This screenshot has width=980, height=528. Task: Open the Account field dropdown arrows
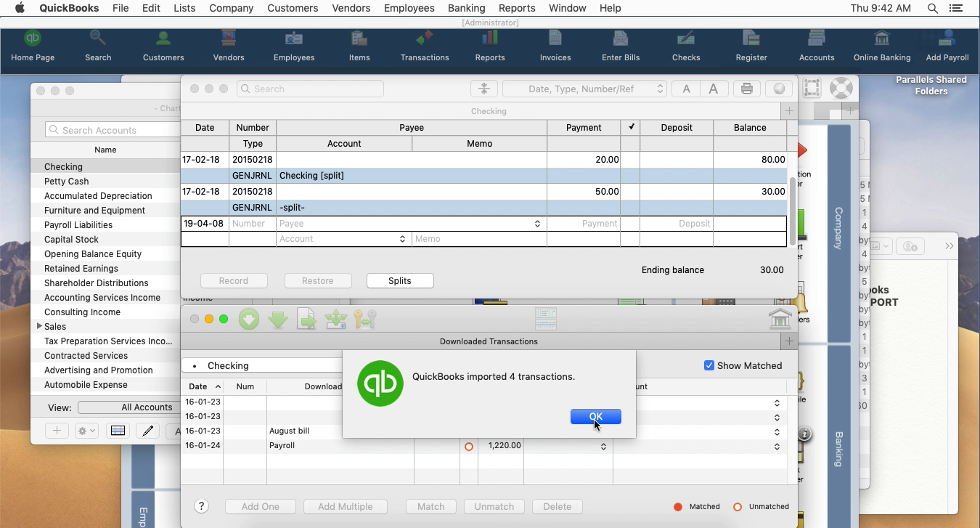tap(403, 239)
